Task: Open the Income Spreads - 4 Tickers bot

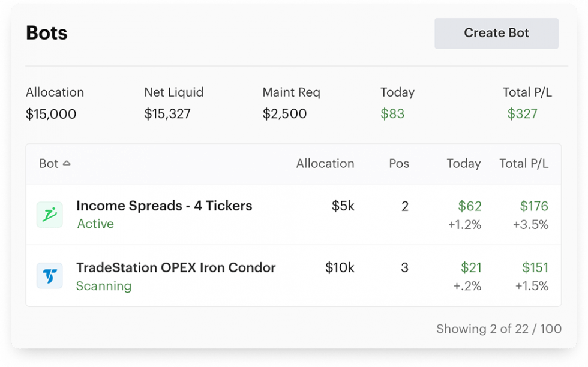Action: (x=164, y=206)
